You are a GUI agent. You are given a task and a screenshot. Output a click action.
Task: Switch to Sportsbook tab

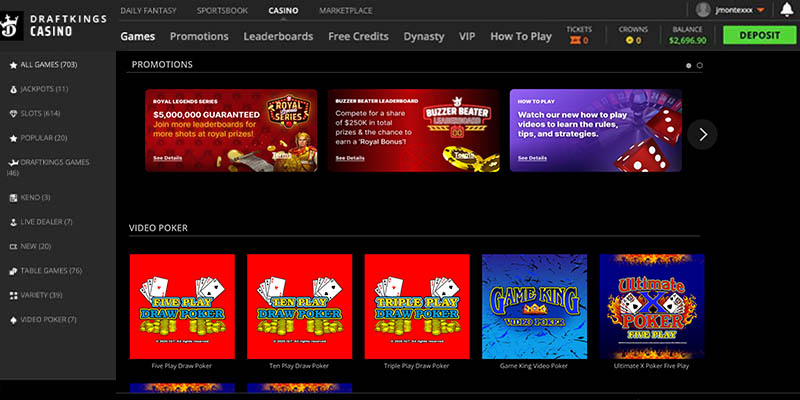click(222, 10)
